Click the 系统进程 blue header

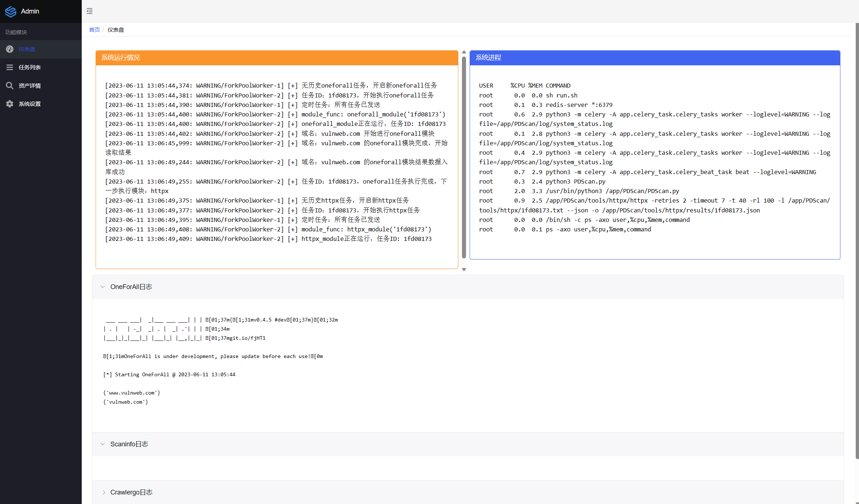coord(655,58)
